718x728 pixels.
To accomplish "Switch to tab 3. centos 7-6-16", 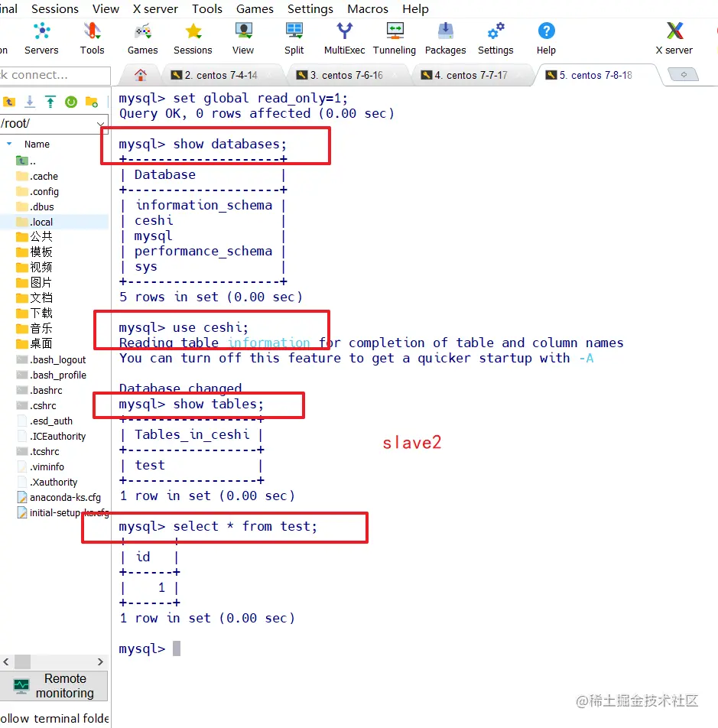I will (x=346, y=75).
